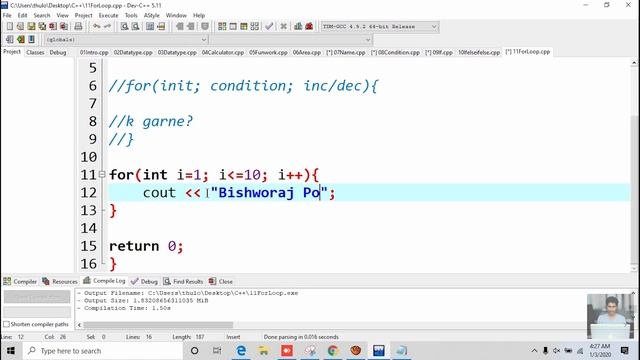The image size is (640, 360).
Task: Click the Goto line toolbar icon
Action: 161,27
